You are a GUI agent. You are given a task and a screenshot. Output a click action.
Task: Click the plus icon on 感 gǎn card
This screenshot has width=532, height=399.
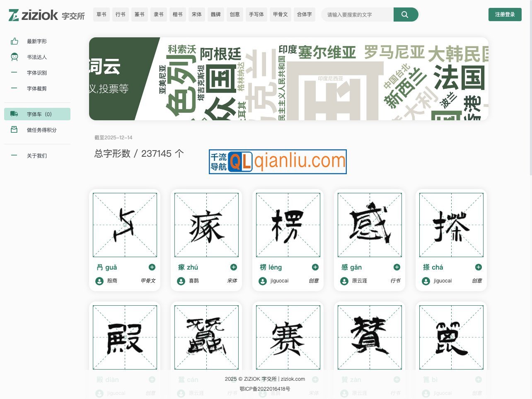click(397, 267)
